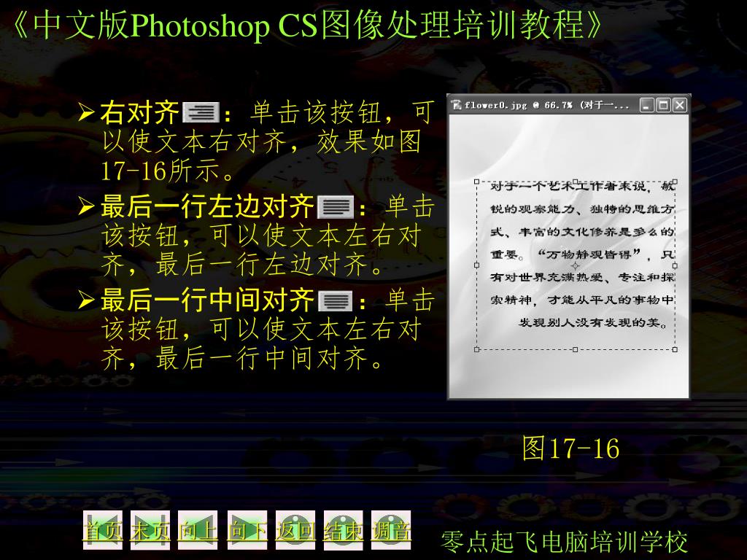Select bottom-middle text box handle
Viewport: 747px width, 560px height.
(x=576, y=349)
